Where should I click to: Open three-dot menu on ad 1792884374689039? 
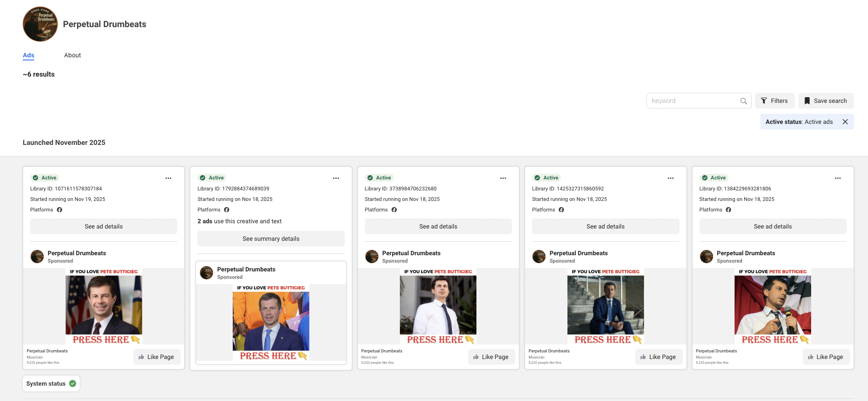(x=336, y=178)
